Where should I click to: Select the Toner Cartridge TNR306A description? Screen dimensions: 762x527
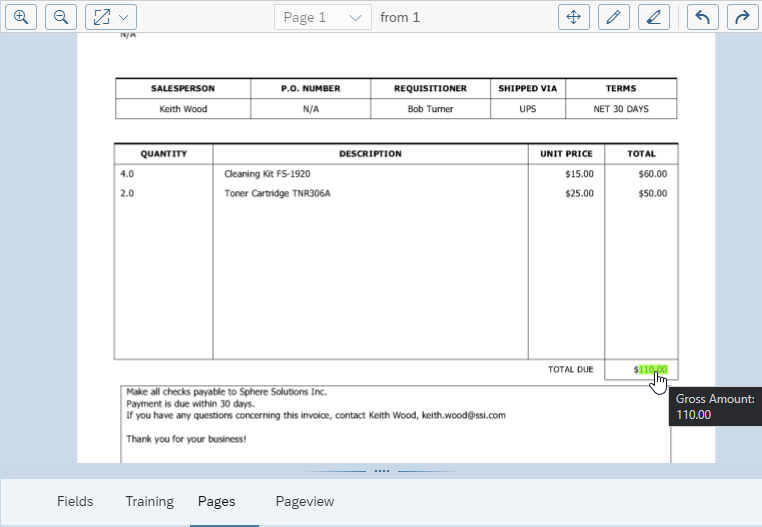(x=277, y=193)
